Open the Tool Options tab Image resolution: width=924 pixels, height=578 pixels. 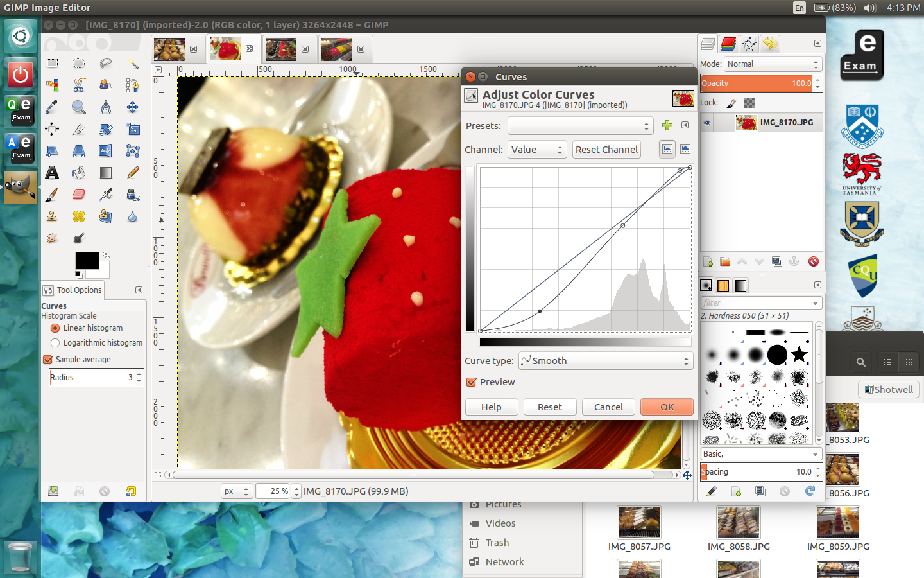(73, 290)
